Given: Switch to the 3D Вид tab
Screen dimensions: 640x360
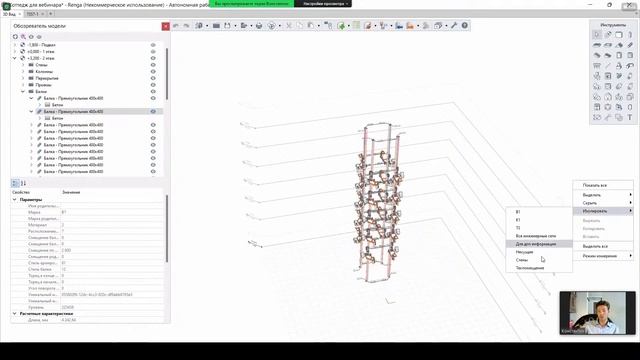Looking at the screenshot, I should (x=11, y=14).
